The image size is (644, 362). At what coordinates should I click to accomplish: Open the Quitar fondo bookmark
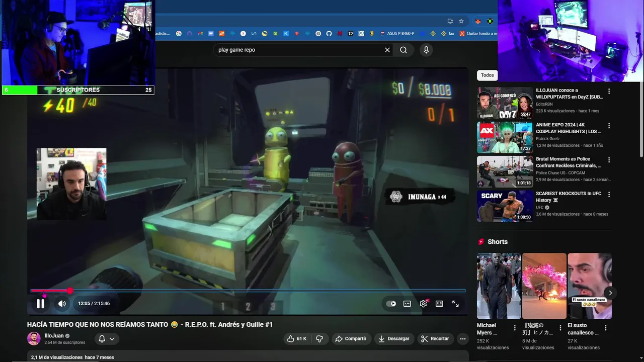[478, 34]
